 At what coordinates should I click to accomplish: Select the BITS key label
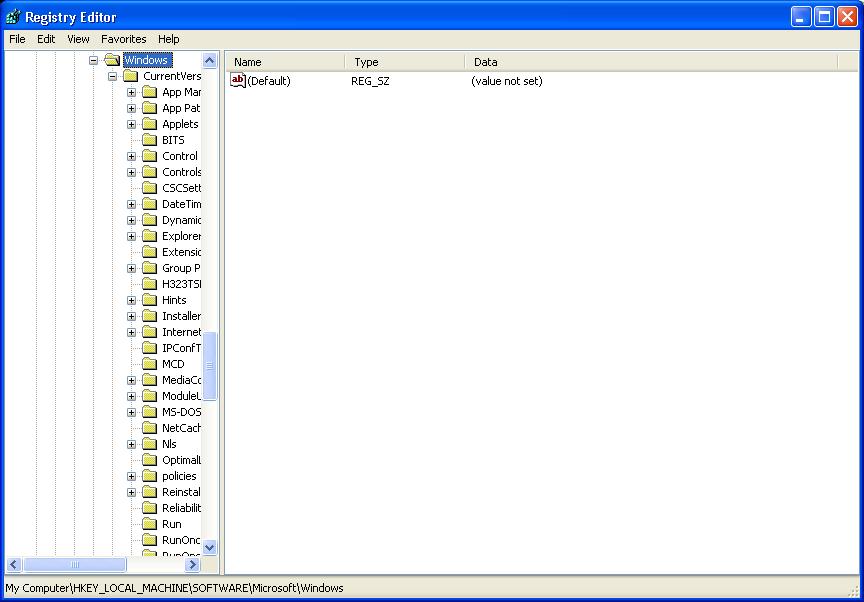[x=173, y=140]
